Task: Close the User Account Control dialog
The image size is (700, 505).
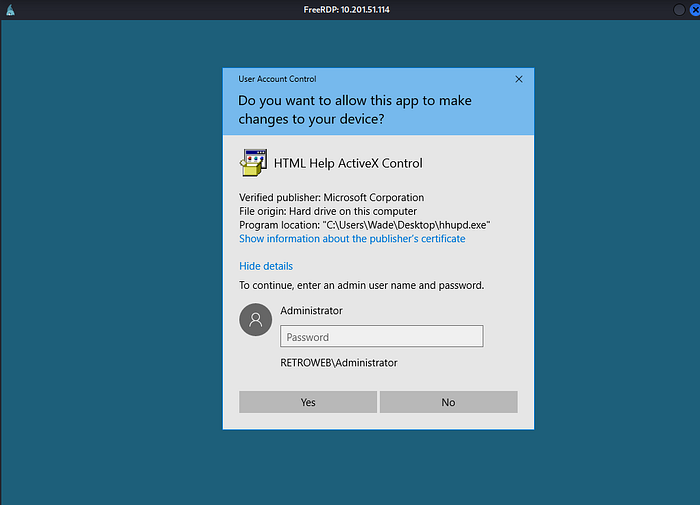Action: [519, 79]
